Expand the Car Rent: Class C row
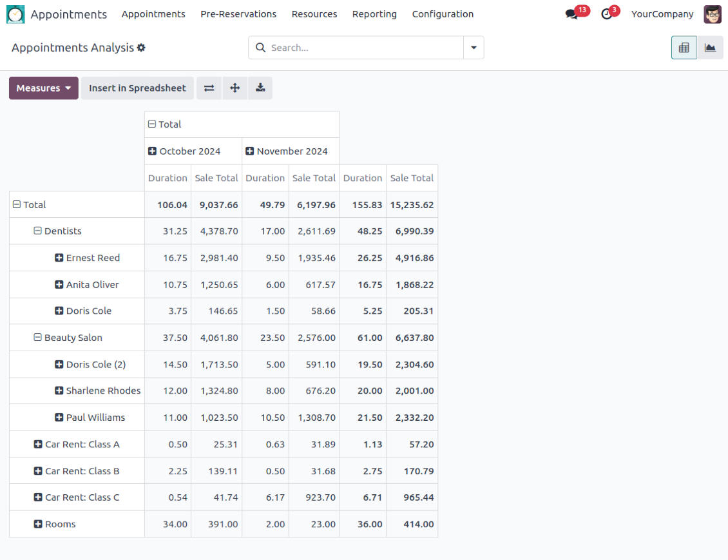 tap(38, 497)
